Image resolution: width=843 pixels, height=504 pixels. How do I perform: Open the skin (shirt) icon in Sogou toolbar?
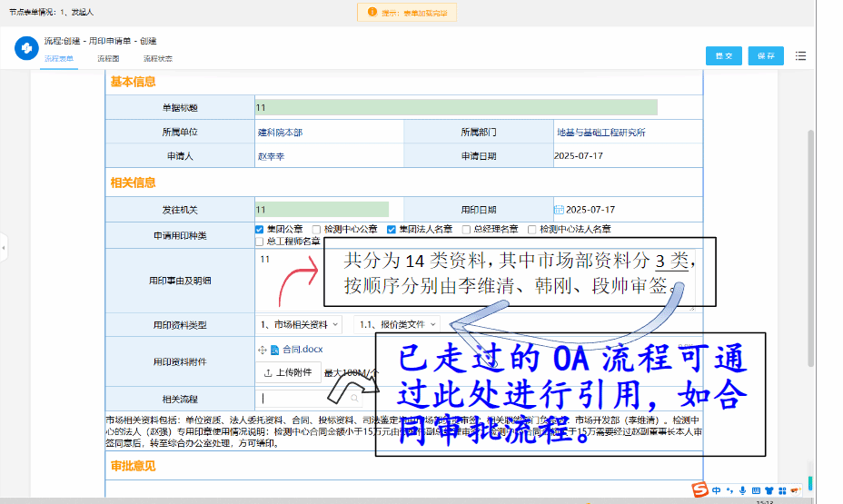769,490
